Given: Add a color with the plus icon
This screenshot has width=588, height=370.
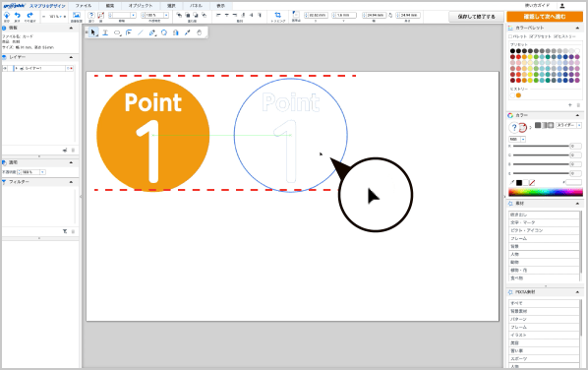Looking at the screenshot, I should click(x=570, y=105).
